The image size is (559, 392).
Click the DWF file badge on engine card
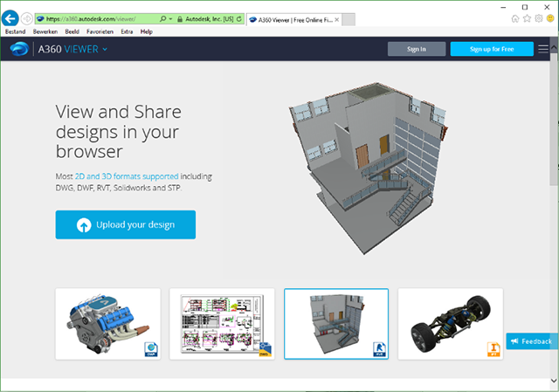coord(151,349)
